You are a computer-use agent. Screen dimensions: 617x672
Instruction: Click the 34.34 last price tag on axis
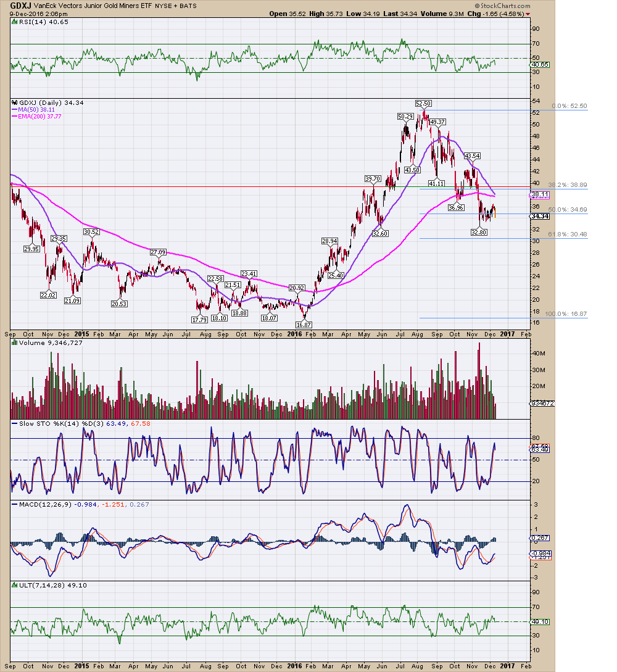[540, 217]
